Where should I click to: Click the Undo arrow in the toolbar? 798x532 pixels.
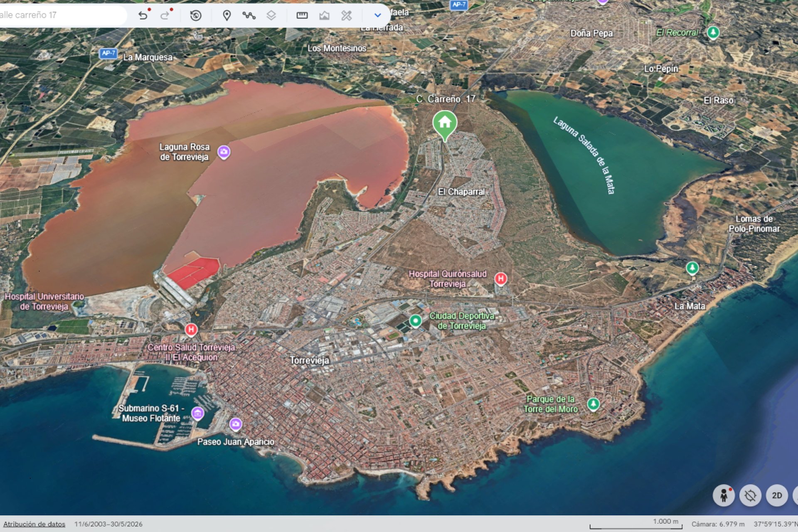click(x=143, y=15)
